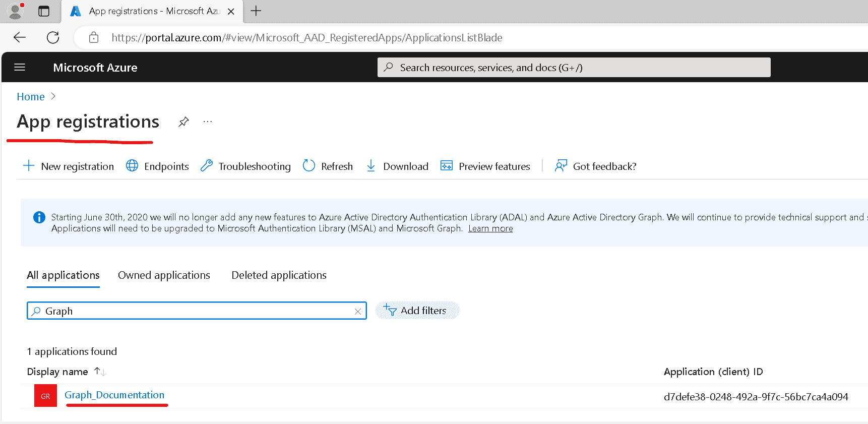
Task: Switch to Owned applications tab
Action: click(164, 275)
